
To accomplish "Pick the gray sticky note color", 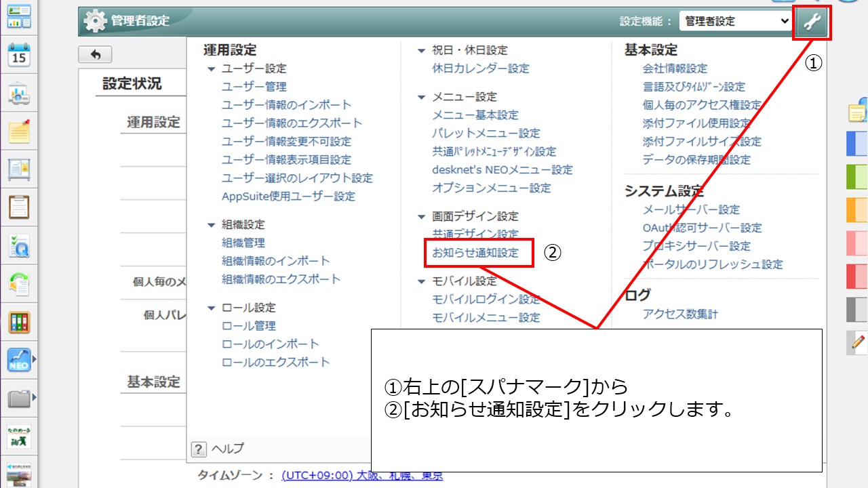I will point(857,310).
